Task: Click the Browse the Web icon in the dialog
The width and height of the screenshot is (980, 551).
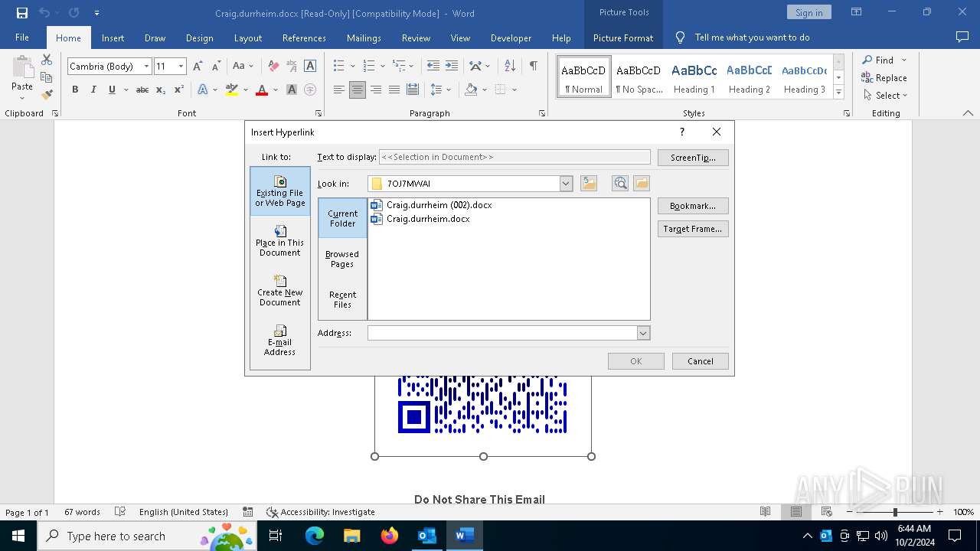Action: (x=620, y=184)
